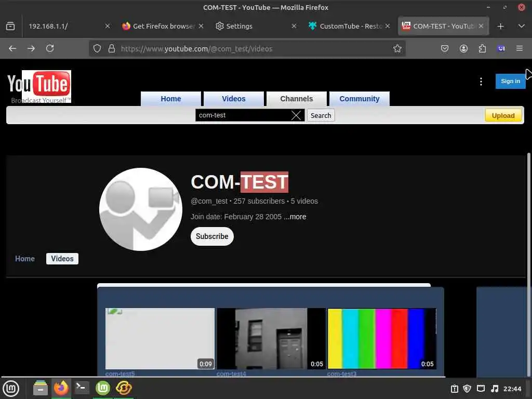Open the network tray icon
Viewport: 532px width, 399px height.
[481, 389]
